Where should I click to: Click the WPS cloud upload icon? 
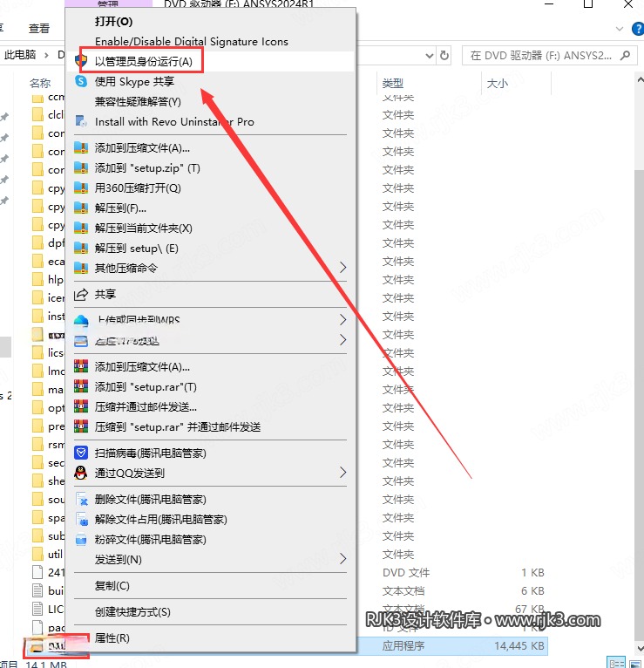[x=81, y=320]
